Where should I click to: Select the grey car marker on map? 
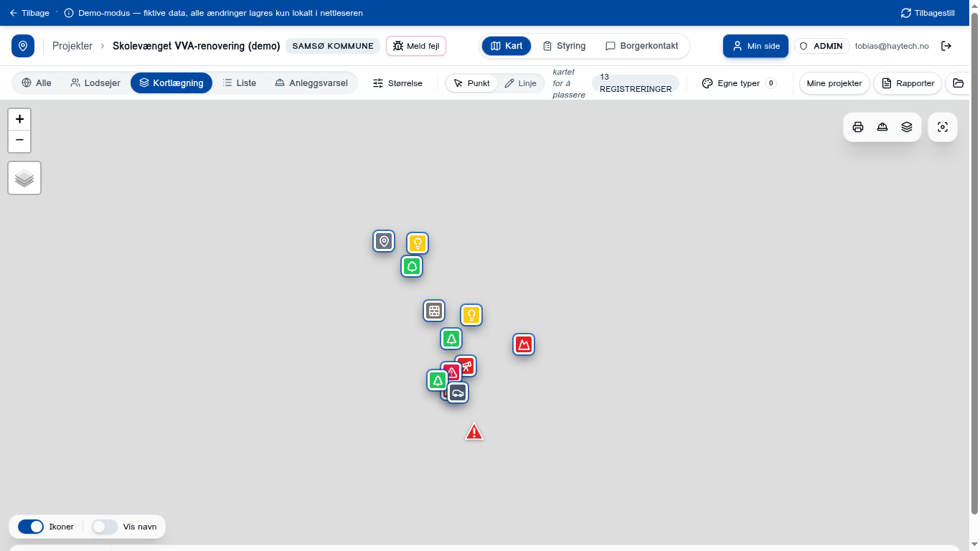[x=458, y=392]
